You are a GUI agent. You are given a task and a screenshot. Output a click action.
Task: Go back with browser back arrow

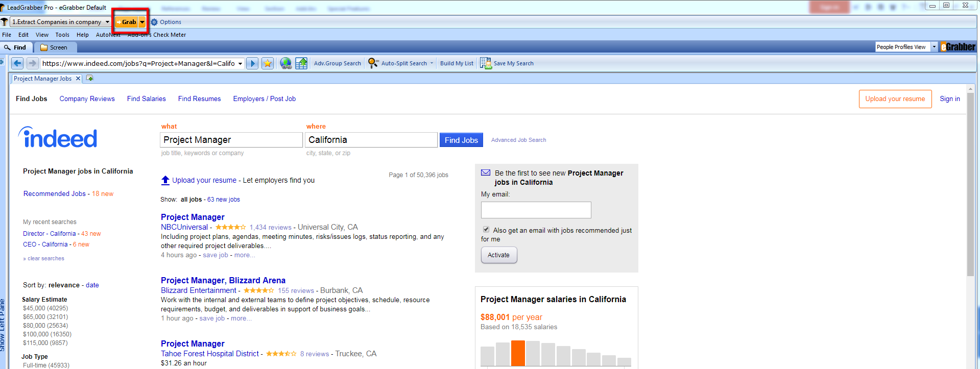click(x=17, y=63)
